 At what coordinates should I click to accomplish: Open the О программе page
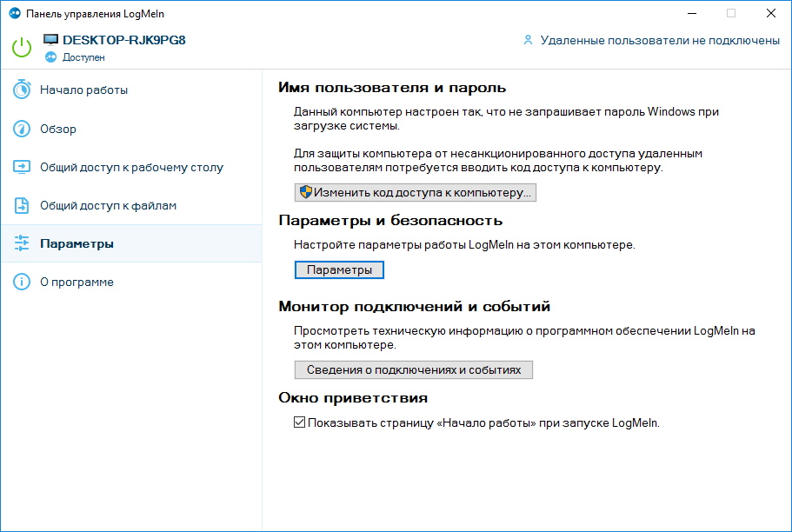131,282
